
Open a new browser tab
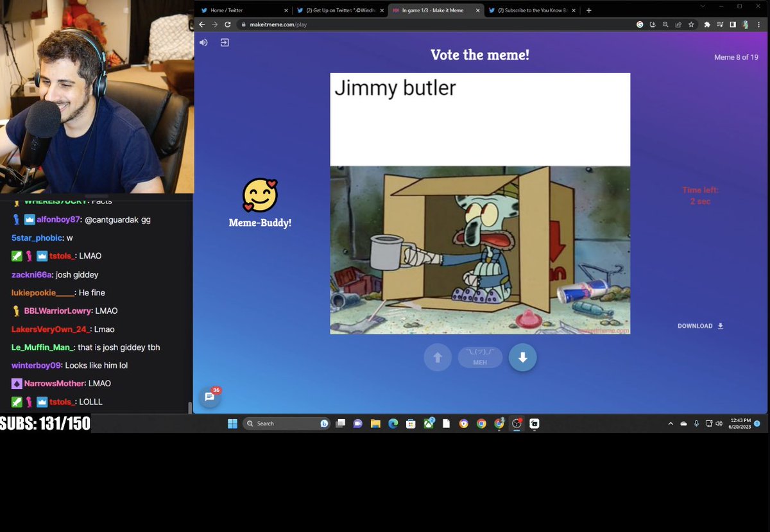(589, 10)
